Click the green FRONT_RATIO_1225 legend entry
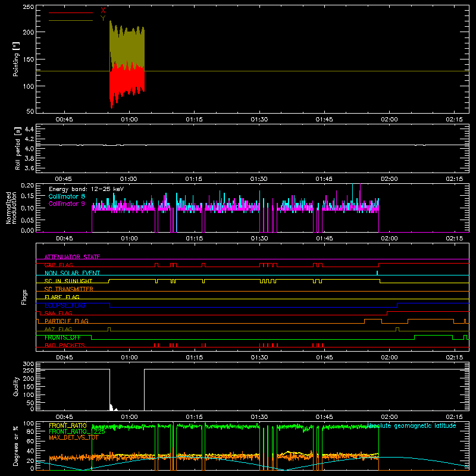The image size is (476, 476). click(77, 431)
